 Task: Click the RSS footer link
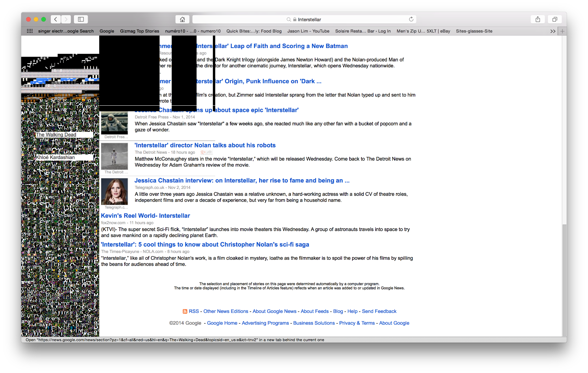click(194, 312)
